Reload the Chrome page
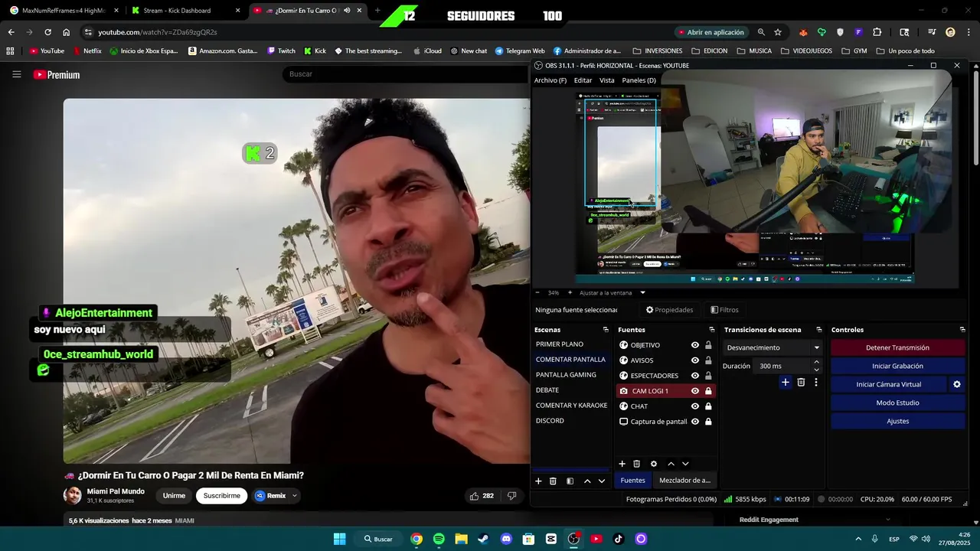Image resolution: width=980 pixels, height=551 pixels. 47,32
